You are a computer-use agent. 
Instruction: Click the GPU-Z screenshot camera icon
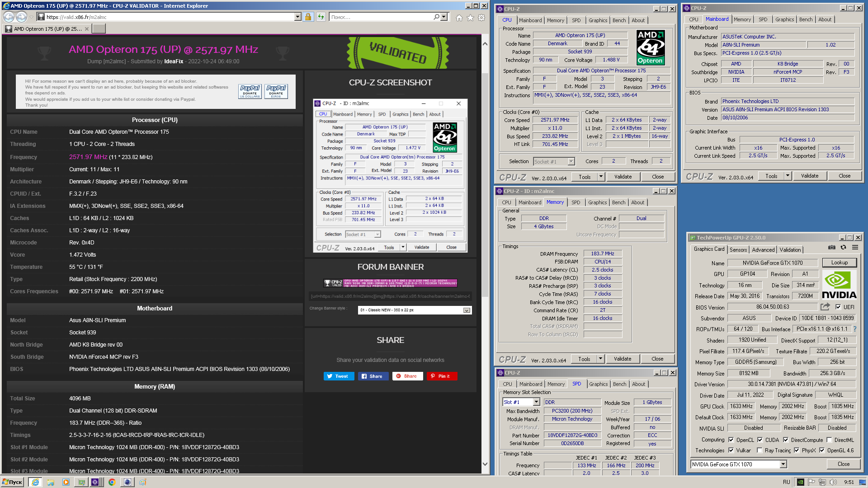(x=832, y=248)
